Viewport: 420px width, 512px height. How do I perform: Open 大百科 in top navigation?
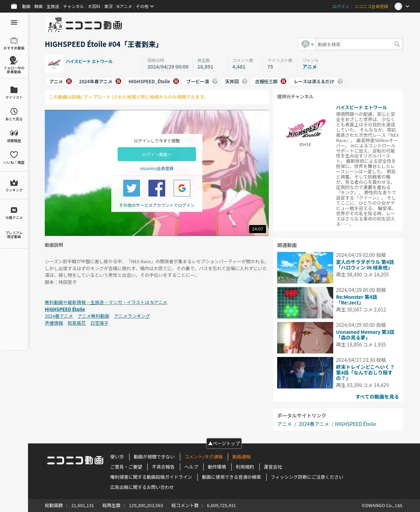coord(94,6)
